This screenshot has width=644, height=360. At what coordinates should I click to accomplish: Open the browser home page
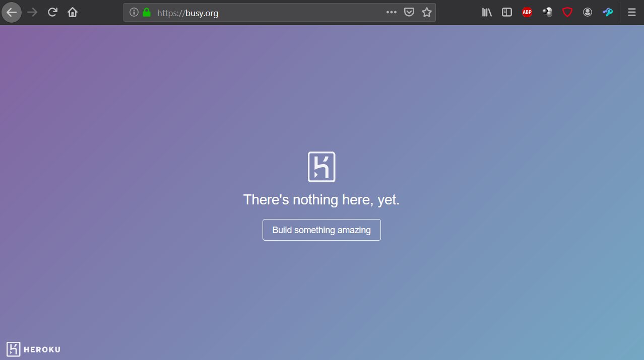click(x=73, y=12)
